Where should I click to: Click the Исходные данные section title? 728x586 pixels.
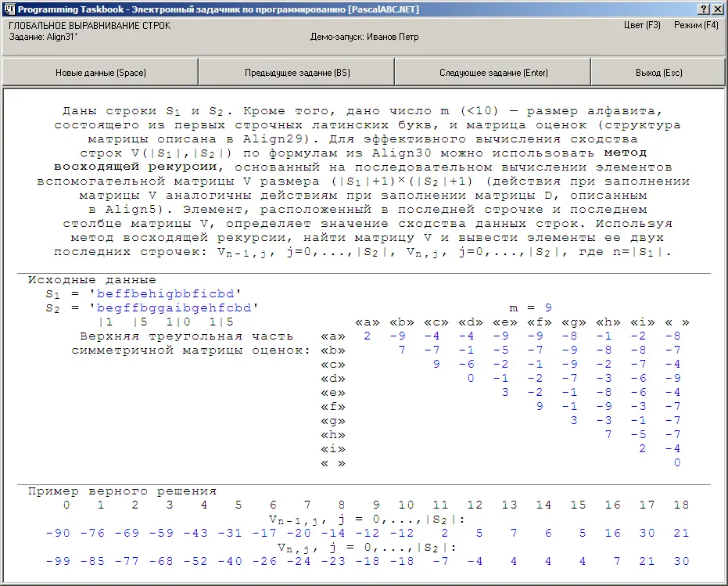(x=92, y=280)
